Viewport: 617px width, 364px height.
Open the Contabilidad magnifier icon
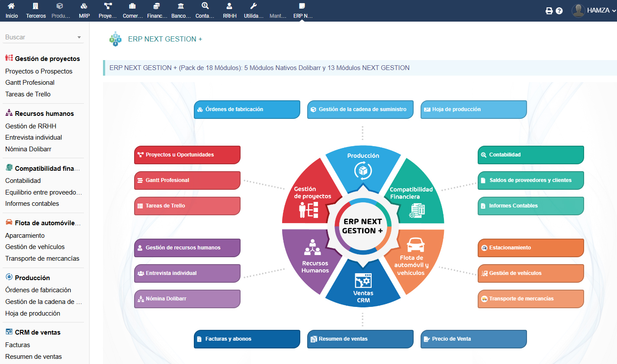coord(205,6)
